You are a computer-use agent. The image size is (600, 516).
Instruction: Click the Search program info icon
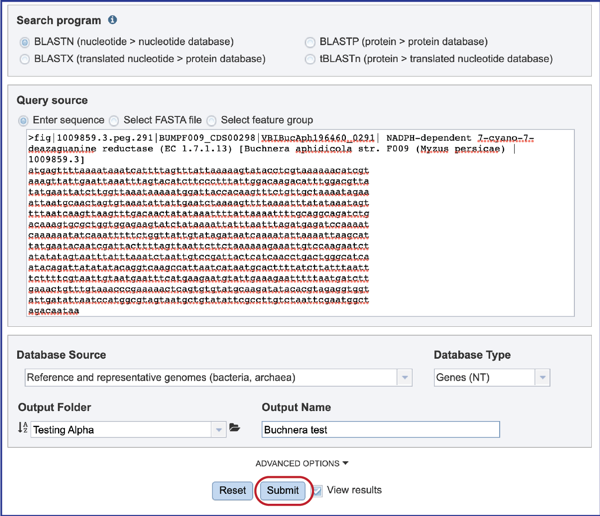(112, 20)
